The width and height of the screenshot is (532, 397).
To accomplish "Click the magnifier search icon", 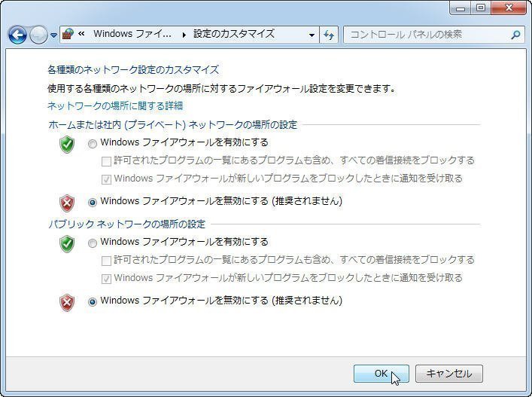I will click(515, 35).
